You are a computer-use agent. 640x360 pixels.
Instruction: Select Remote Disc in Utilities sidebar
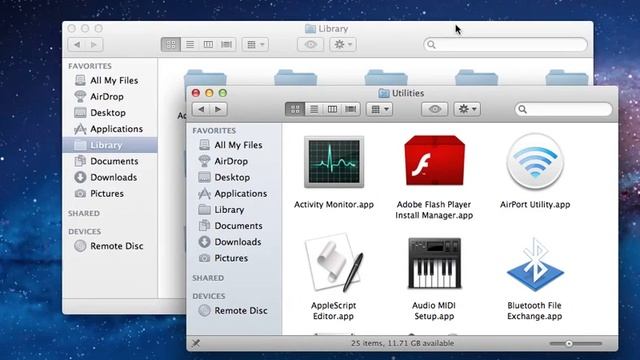click(233, 311)
